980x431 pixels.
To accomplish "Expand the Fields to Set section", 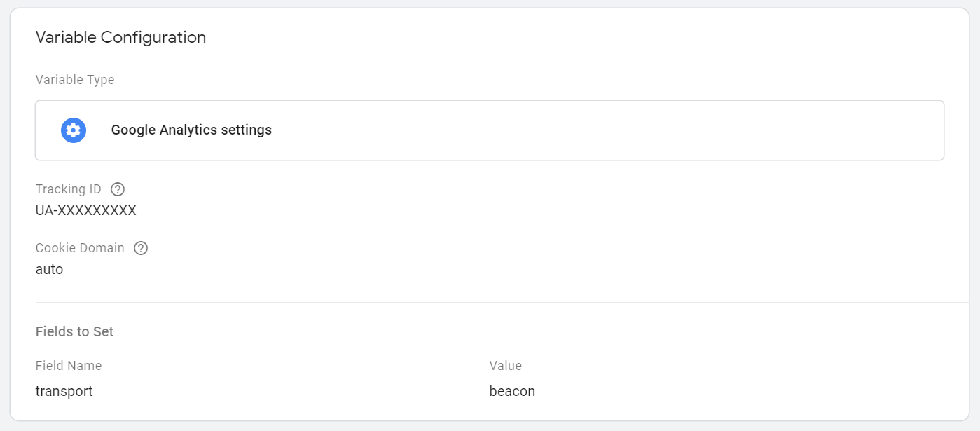I will coord(74,331).
